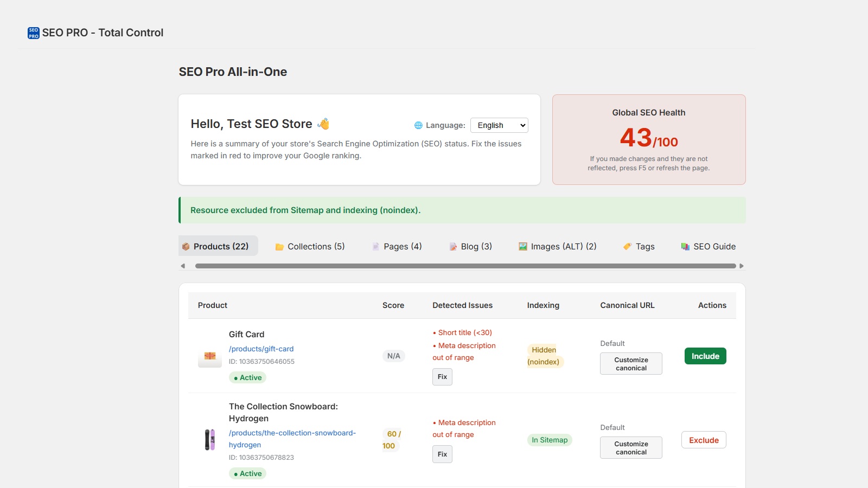Click the red Exclude button
This screenshot has height=488, width=868.
tap(704, 440)
